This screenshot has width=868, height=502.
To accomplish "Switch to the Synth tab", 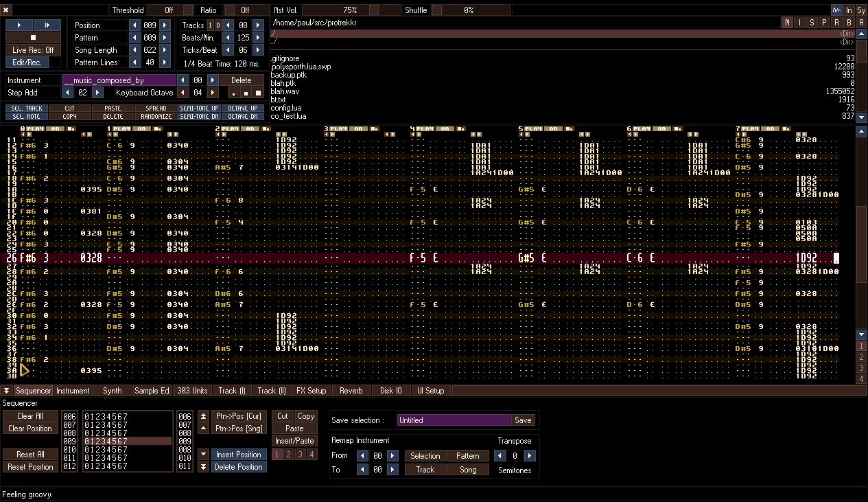I will coord(112,391).
